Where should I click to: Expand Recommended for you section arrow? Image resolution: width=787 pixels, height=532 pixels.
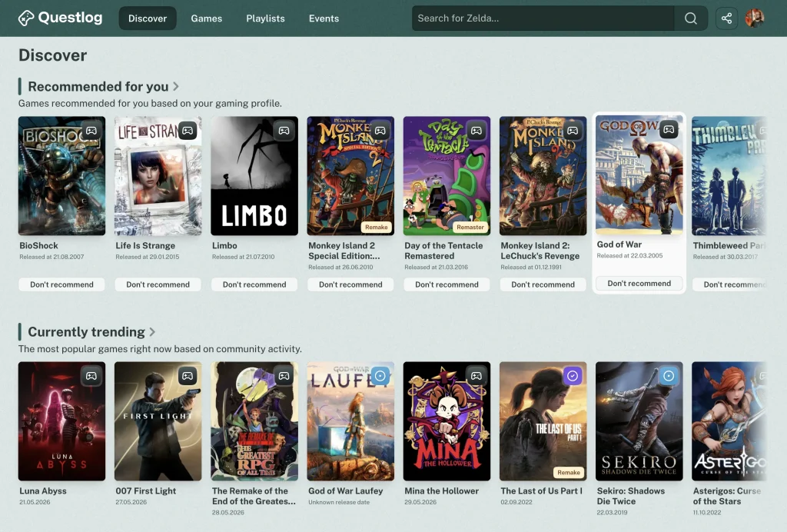click(176, 86)
